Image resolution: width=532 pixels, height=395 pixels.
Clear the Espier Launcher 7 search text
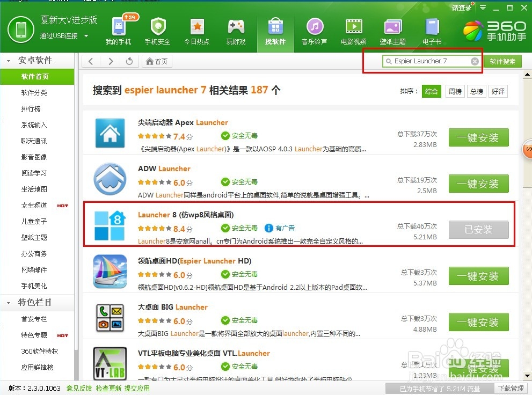(x=475, y=61)
